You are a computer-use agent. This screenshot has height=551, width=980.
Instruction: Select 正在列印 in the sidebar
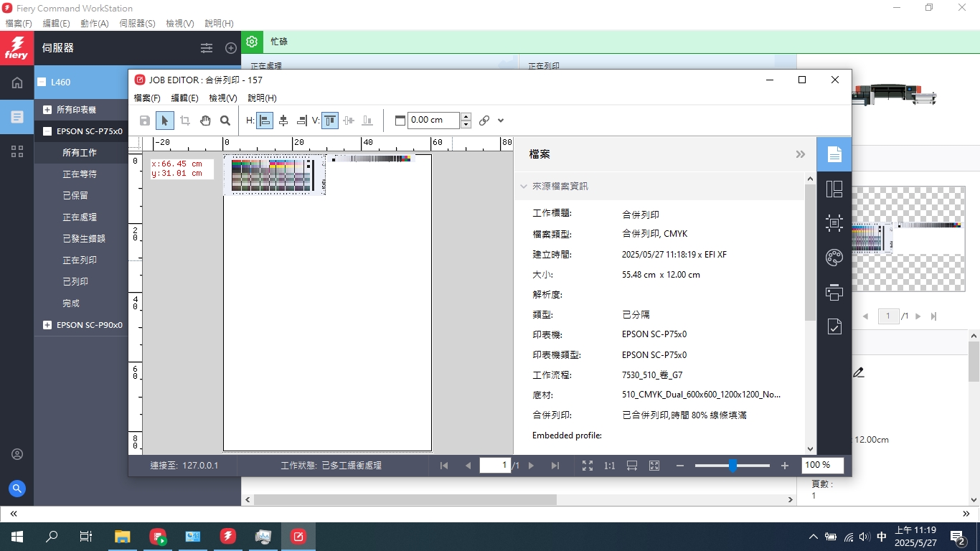pyautogui.click(x=80, y=260)
